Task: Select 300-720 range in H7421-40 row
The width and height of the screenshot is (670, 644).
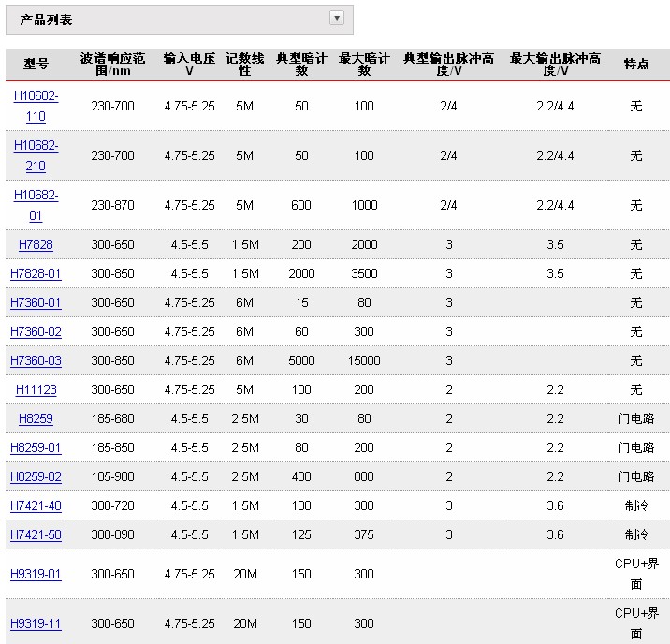Action: [113, 506]
